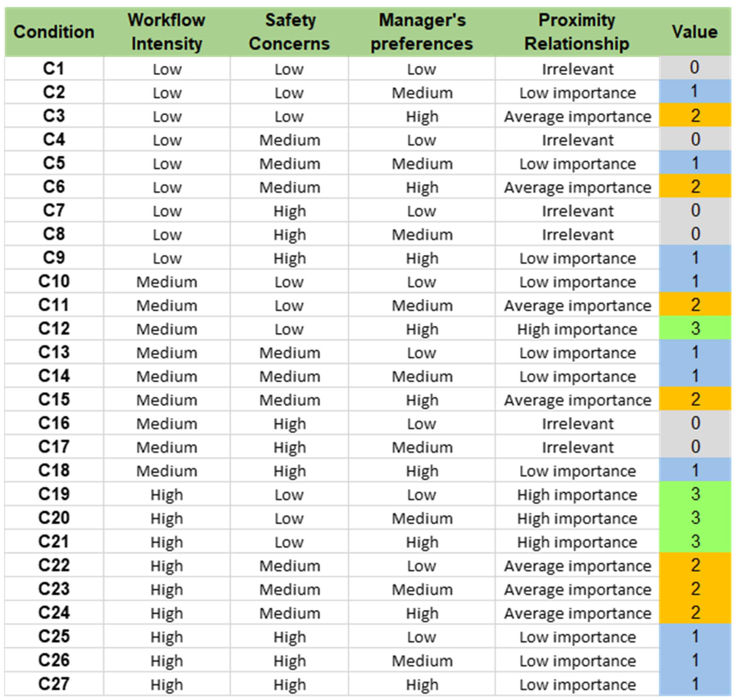
Task: Click the green Value cell in row C12
Action: pos(694,329)
